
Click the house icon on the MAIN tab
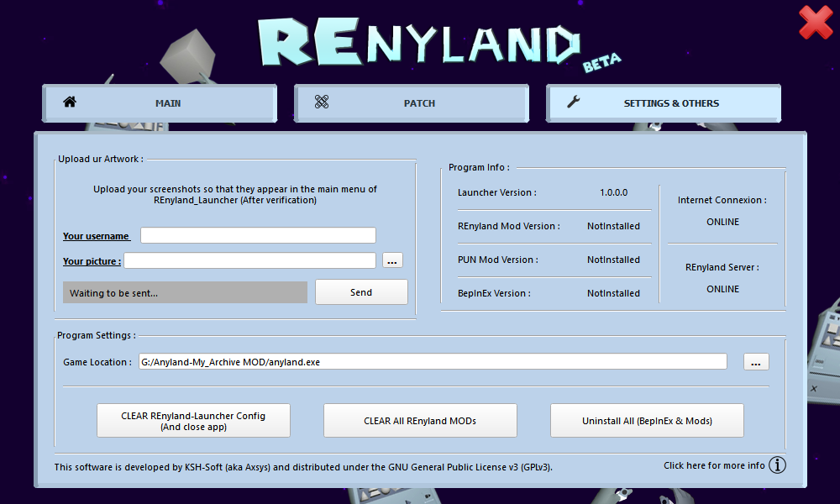pyautogui.click(x=70, y=102)
